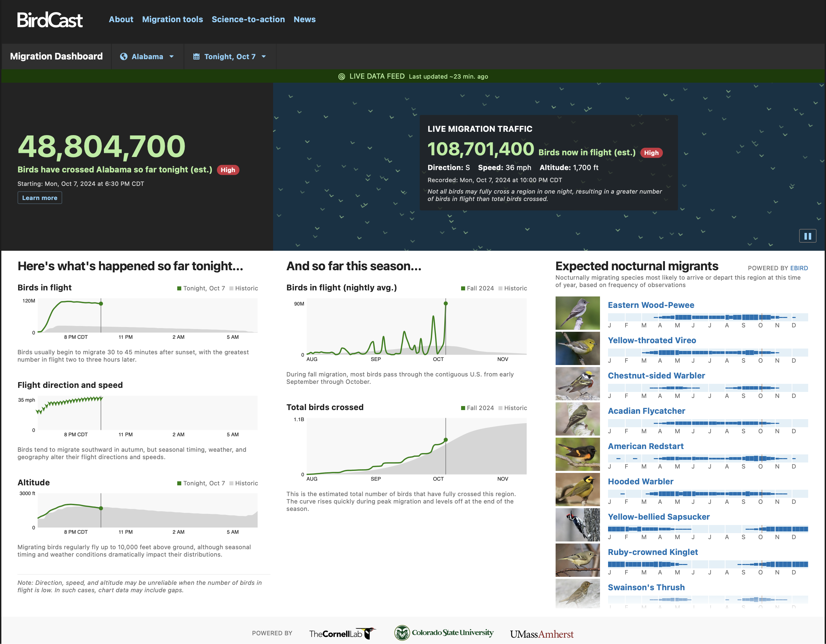Click the Learn more button
The width and height of the screenshot is (826, 644).
[40, 198]
